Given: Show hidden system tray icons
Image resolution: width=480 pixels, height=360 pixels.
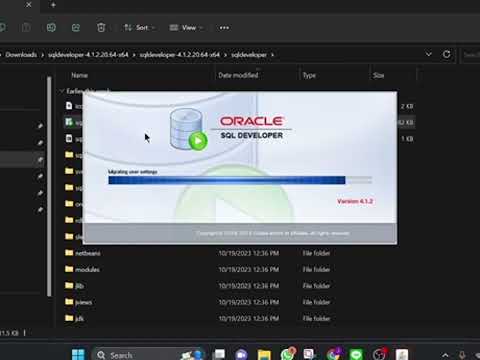Looking at the screenshot, I should tap(445, 355).
